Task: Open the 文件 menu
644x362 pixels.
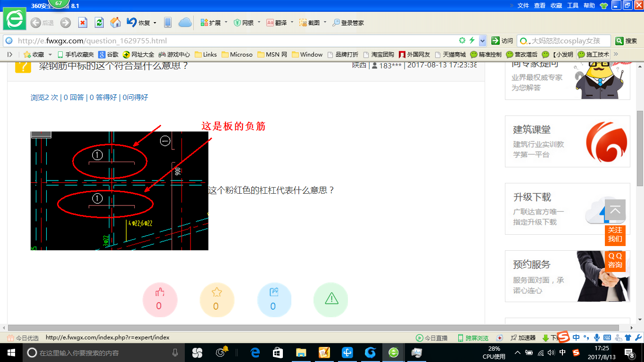Action: [523, 6]
